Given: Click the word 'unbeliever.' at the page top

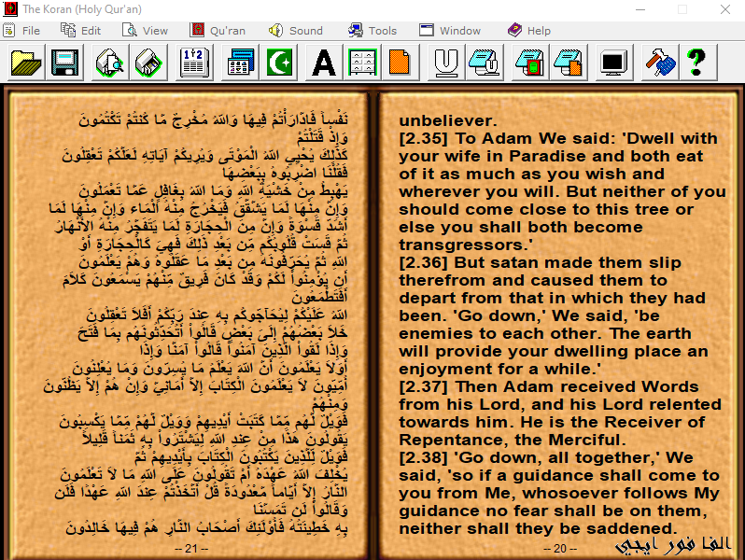Looking at the screenshot, I should coord(448,120).
